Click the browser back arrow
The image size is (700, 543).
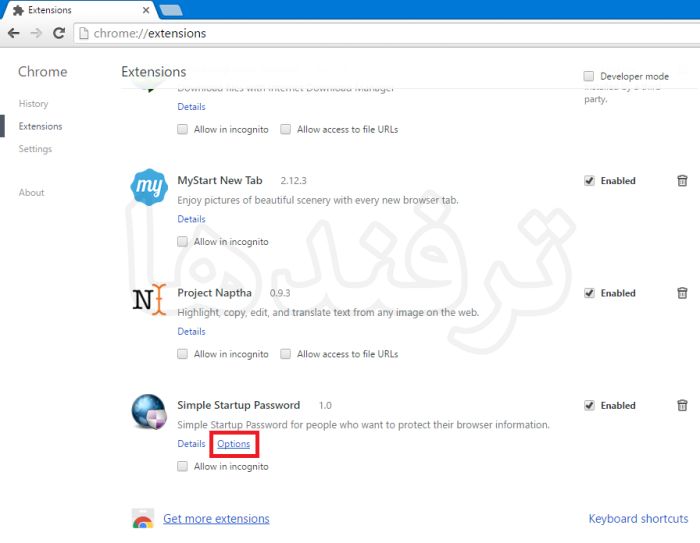14,33
